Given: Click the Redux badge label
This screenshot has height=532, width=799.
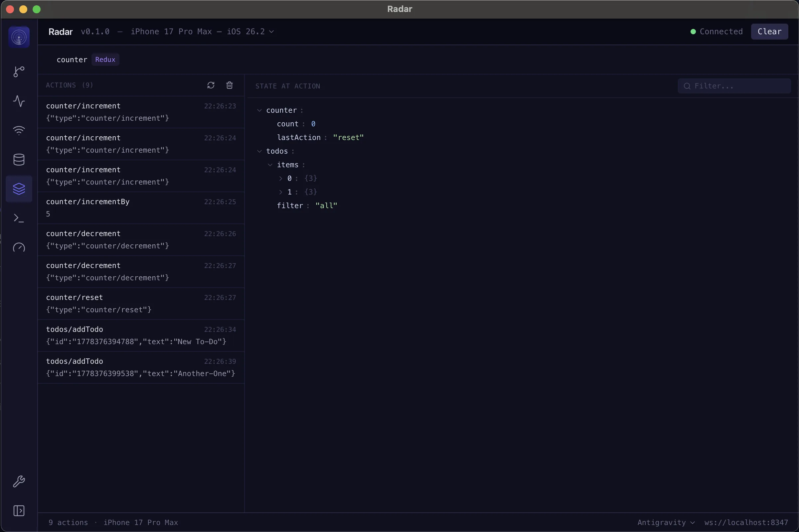Looking at the screenshot, I should (x=105, y=60).
